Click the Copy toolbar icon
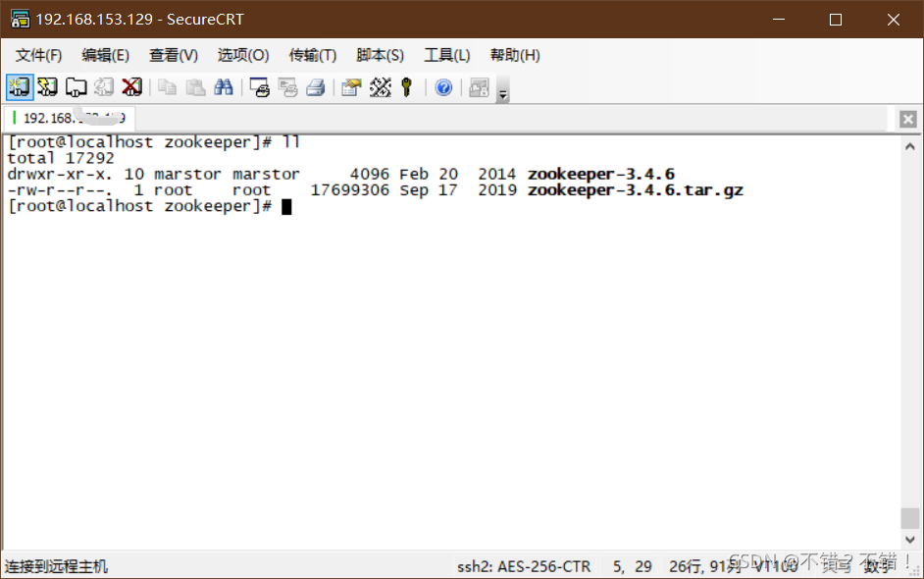The height and width of the screenshot is (579, 924). pyautogui.click(x=168, y=88)
